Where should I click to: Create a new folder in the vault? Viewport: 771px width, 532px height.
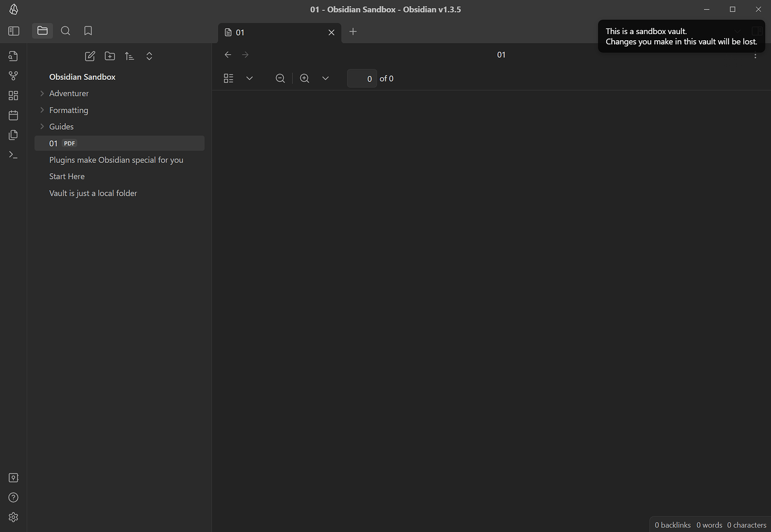coord(110,56)
